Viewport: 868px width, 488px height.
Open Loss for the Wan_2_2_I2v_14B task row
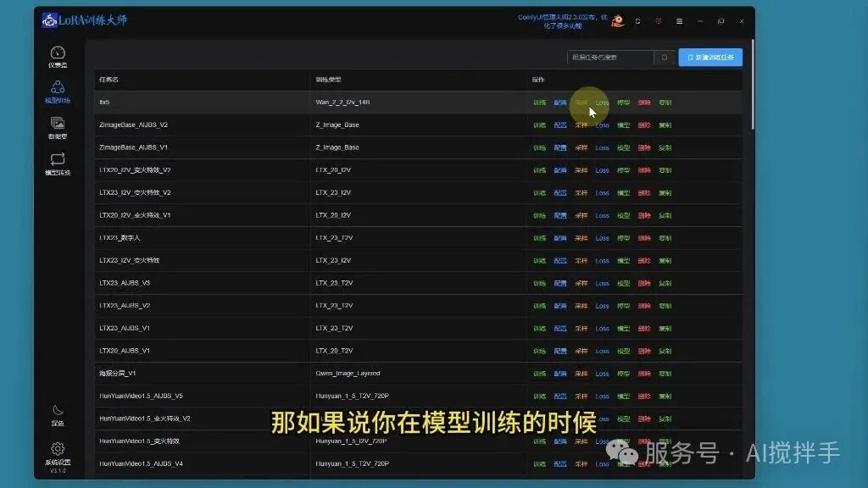(x=603, y=103)
